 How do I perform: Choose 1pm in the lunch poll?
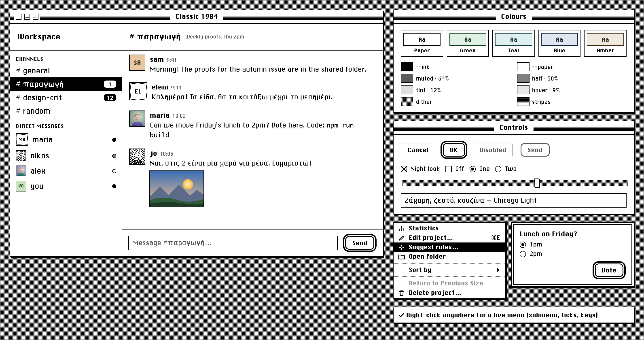(523, 244)
